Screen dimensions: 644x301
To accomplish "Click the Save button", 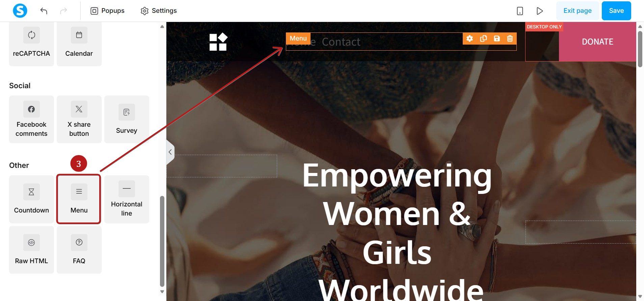I will click(x=616, y=11).
